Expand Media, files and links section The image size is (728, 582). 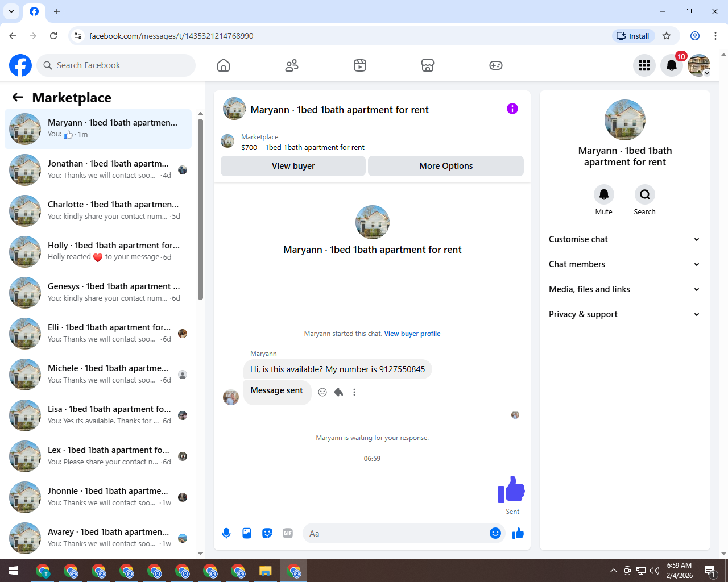coord(624,289)
